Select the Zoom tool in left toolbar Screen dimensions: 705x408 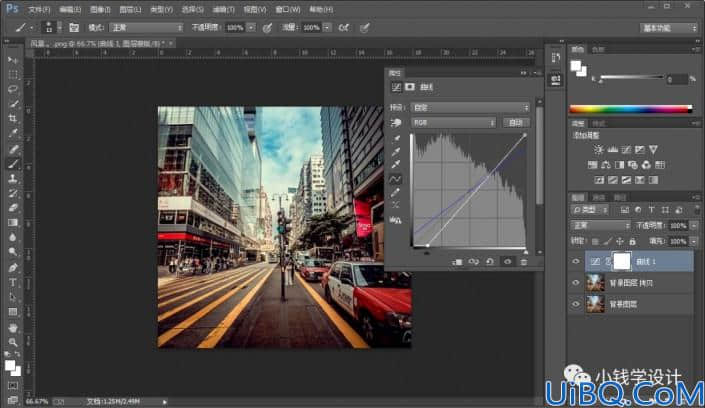pos(13,342)
